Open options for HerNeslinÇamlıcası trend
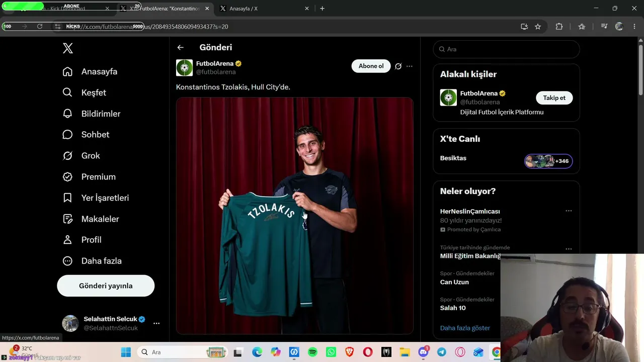Viewport: 644px width, 362px height. [x=569, y=211]
